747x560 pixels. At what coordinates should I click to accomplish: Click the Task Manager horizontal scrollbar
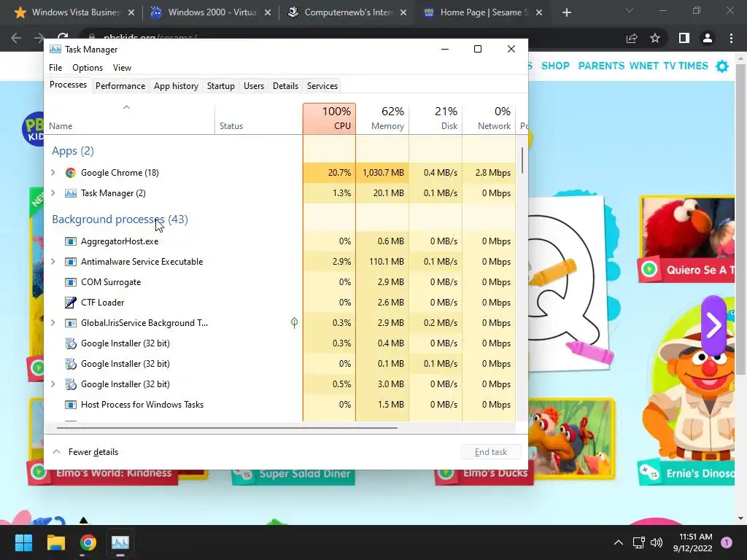[x=227, y=428]
